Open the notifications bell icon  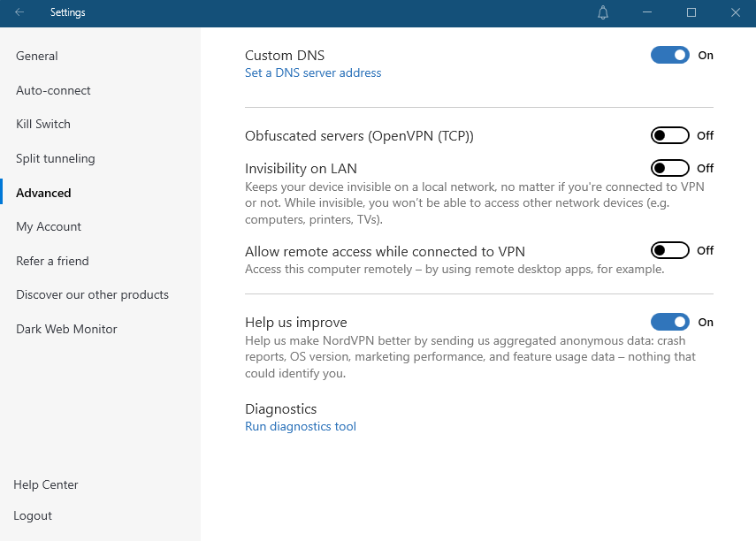[603, 12]
